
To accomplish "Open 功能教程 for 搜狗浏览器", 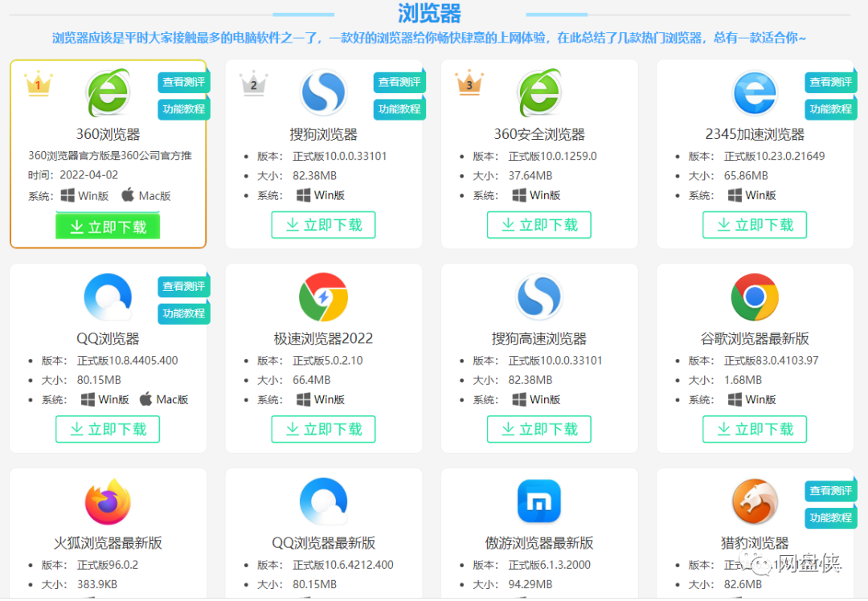I will 399,108.
